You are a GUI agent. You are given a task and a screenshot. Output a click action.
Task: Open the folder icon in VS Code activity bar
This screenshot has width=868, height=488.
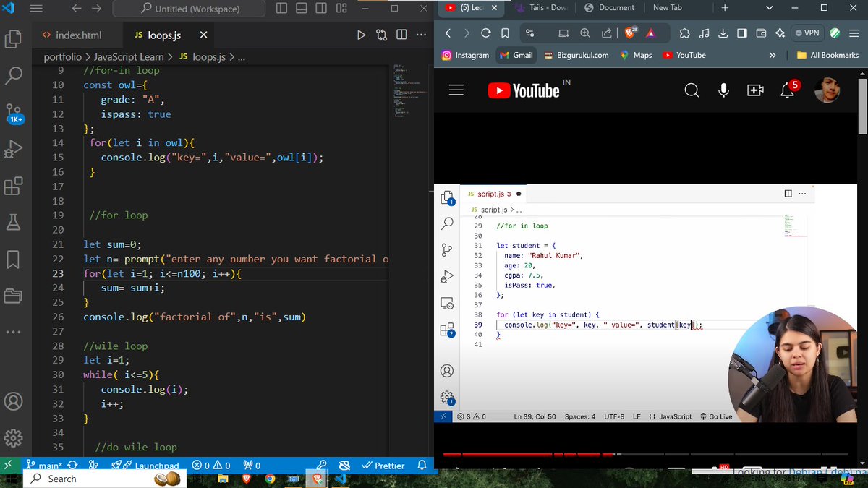13,296
